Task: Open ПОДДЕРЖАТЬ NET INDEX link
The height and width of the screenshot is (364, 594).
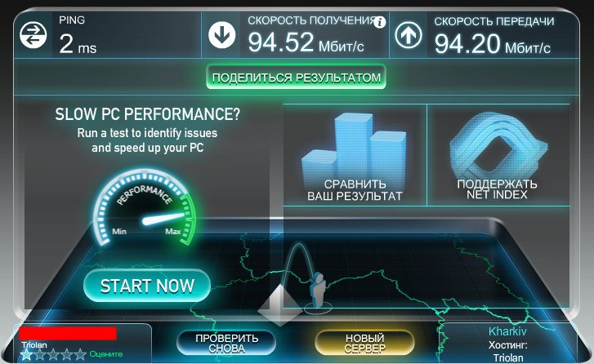Action: coord(497,189)
